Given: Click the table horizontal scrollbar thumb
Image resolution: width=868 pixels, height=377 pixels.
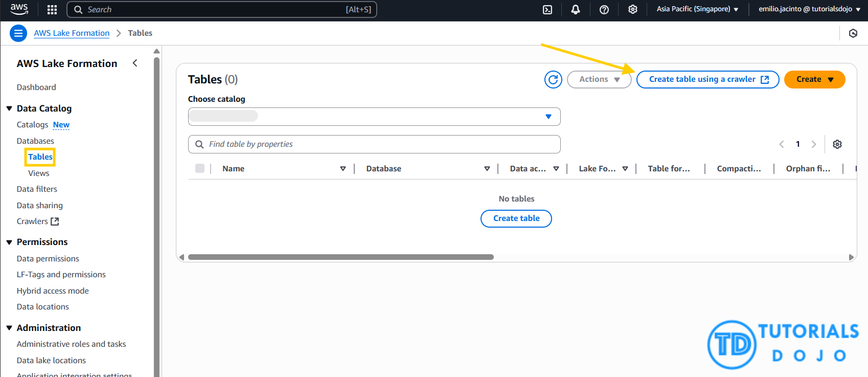Looking at the screenshot, I should (x=341, y=257).
